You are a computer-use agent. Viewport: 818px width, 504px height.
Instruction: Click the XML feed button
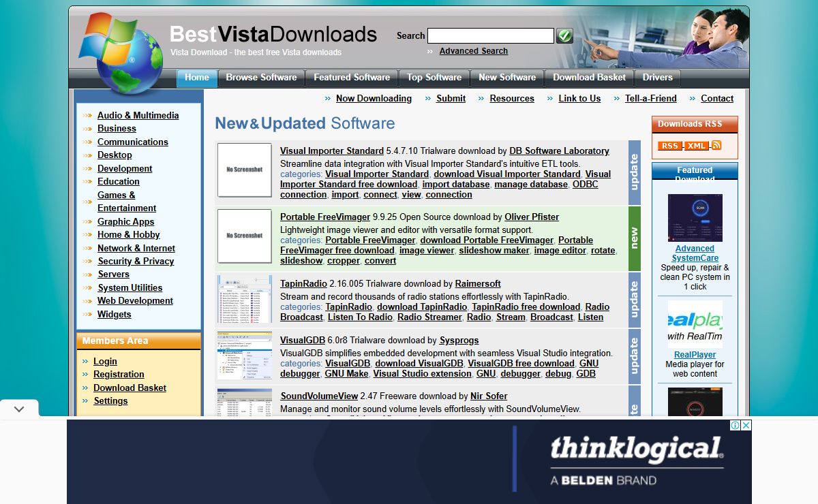697,146
